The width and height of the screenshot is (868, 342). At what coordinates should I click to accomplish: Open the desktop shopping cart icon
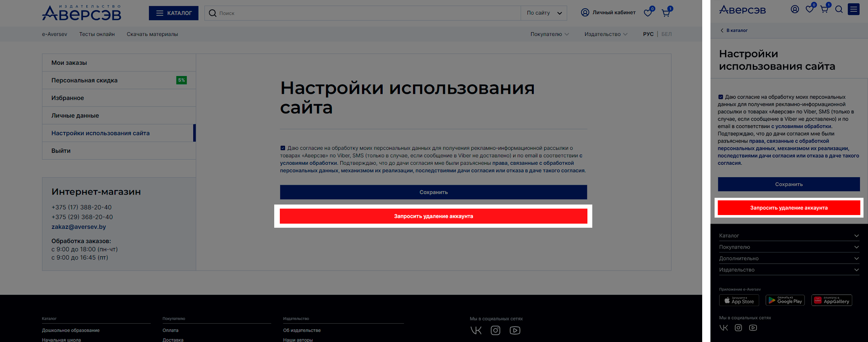666,13
